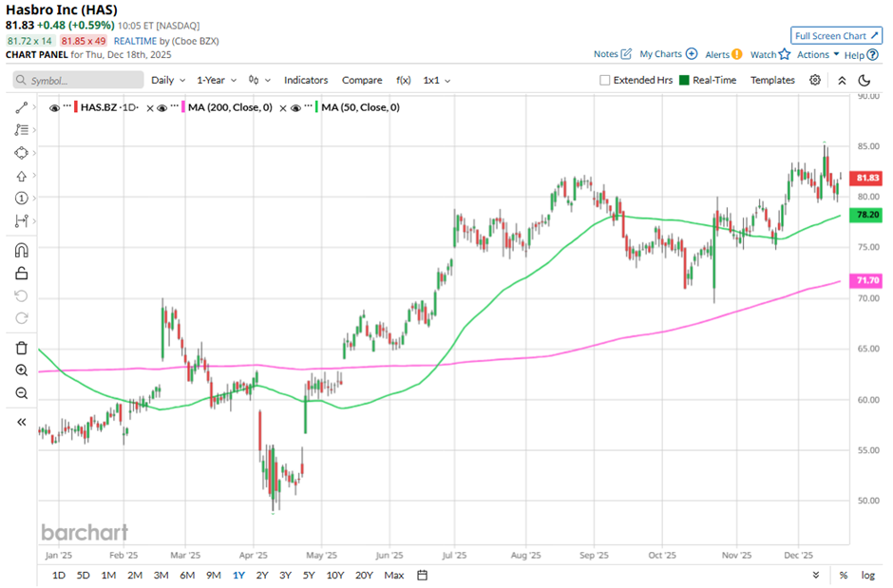893x588 pixels.
Task: Open the date range calendar picker
Action: 423,575
